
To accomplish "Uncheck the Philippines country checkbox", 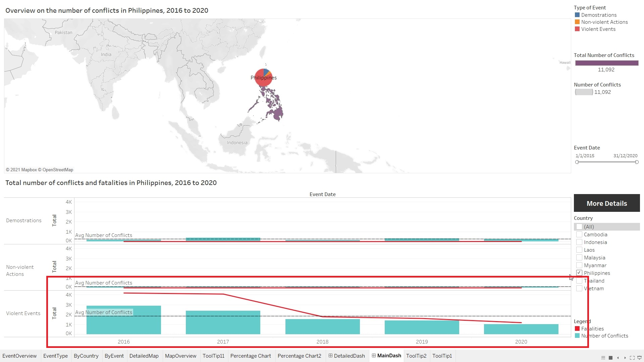I will tap(579, 273).
